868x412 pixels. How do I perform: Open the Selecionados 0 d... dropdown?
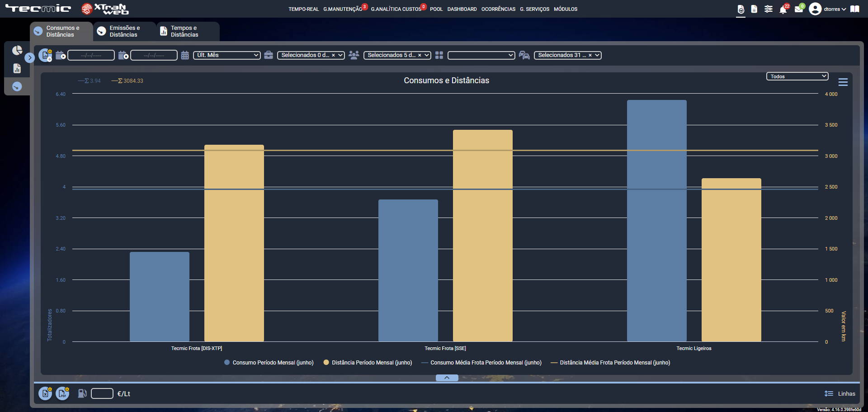311,55
